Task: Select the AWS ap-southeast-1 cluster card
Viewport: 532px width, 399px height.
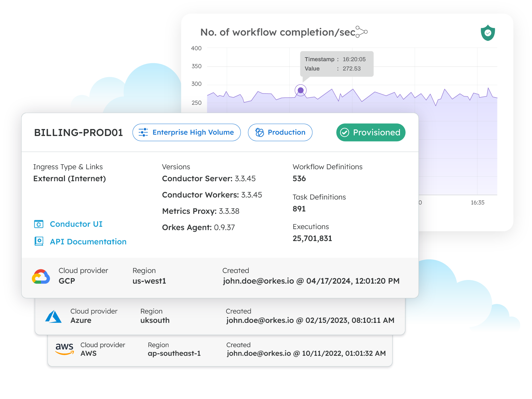Action: [219, 350]
